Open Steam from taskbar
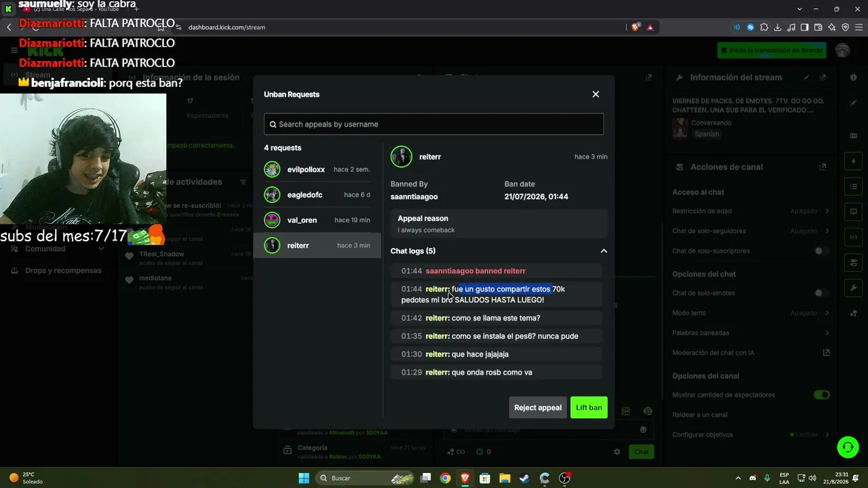 click(x=524, y=478)
